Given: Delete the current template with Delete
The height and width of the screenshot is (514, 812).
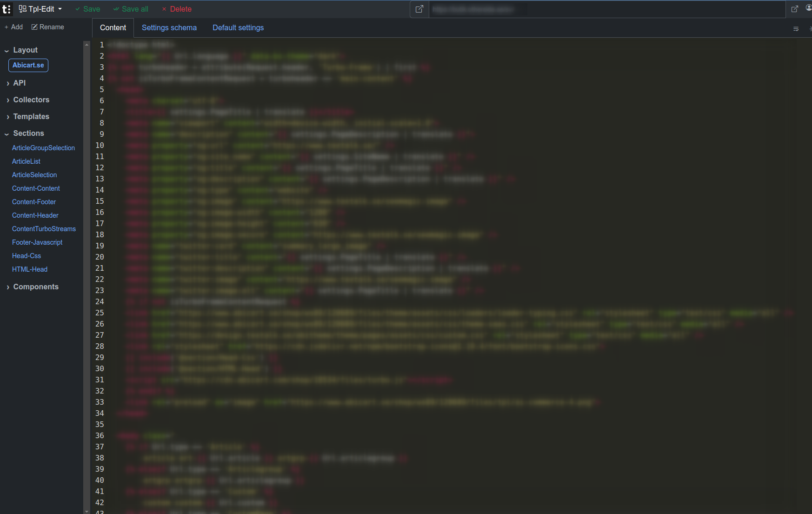Looking at the screenshot, I should pos(177,9).
